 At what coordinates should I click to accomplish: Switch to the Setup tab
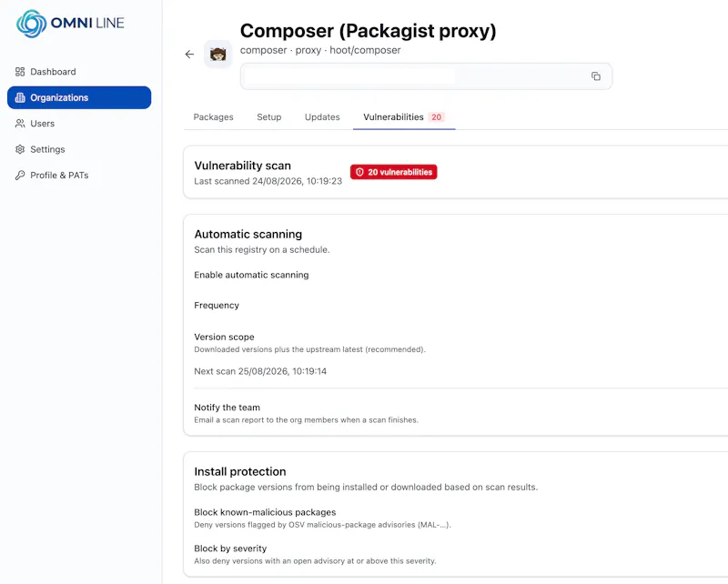coord(268,117)
